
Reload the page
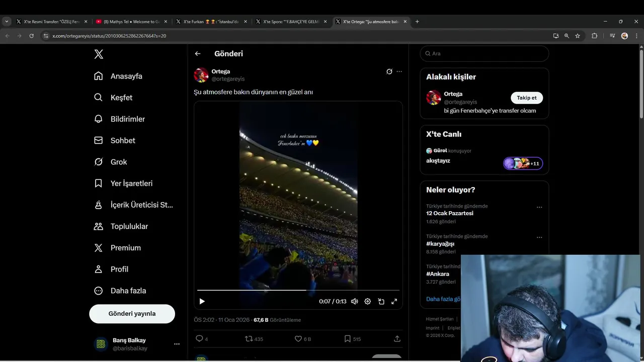[32, 36]
